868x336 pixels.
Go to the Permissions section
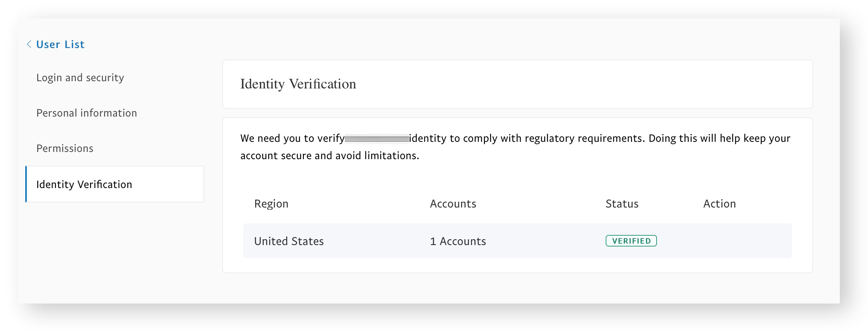click(x=64, y=148)
